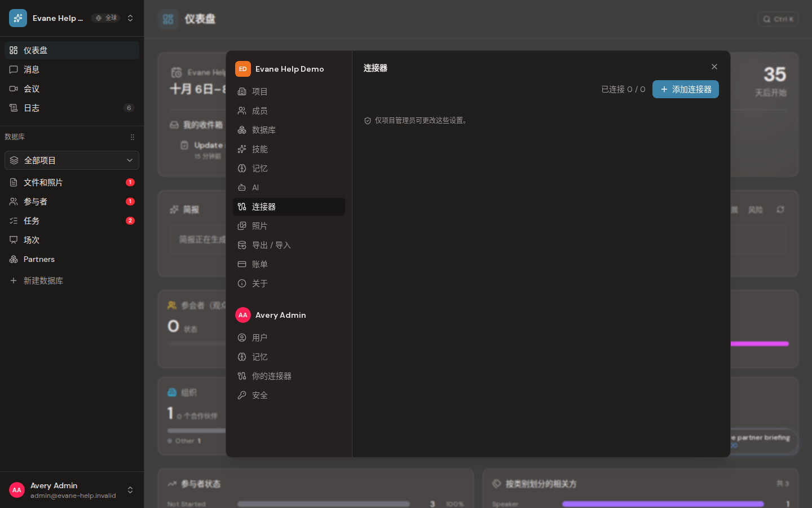812x508 pixels.
Task: Click the 关于 info icon
Action: point(242,283)
